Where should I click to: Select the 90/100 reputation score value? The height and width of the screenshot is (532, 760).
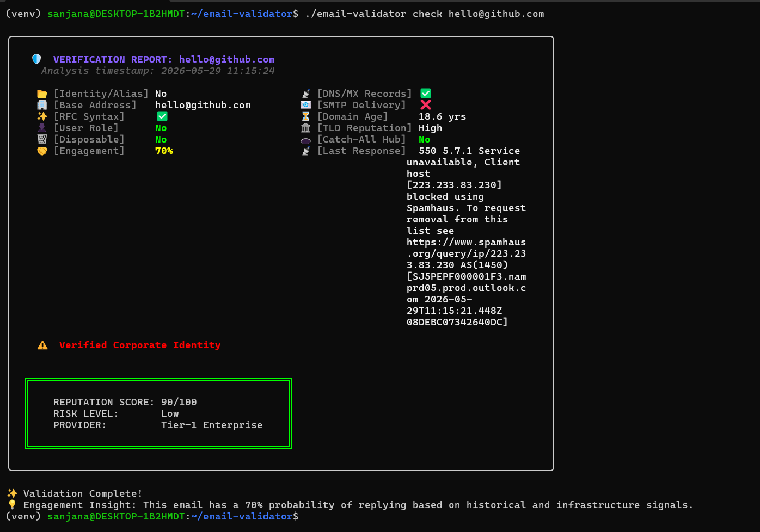click(179, 402)
